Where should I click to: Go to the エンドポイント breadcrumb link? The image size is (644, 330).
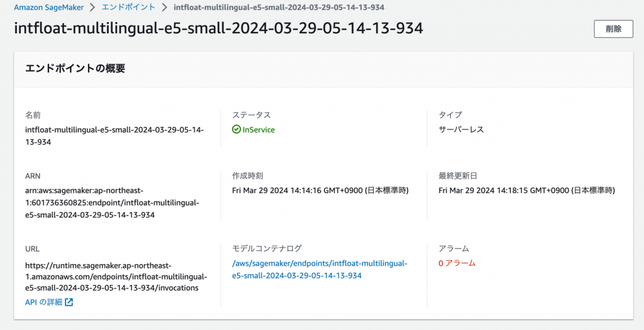(x=128, y=8)
